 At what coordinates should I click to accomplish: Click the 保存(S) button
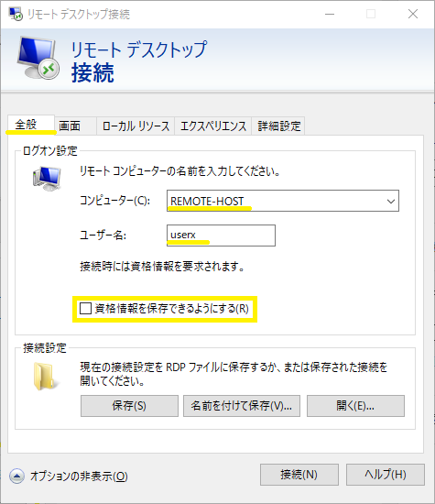pos(129,406)
